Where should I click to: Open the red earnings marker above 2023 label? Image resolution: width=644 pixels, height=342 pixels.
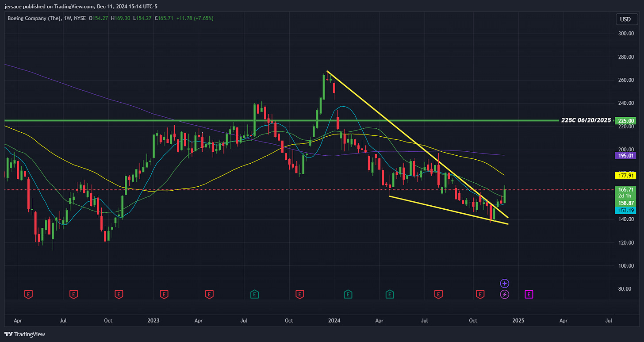coord(164,294)
